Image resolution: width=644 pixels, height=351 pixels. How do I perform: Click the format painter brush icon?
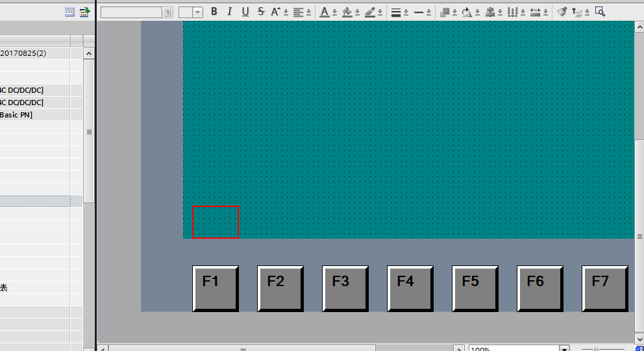562,12
